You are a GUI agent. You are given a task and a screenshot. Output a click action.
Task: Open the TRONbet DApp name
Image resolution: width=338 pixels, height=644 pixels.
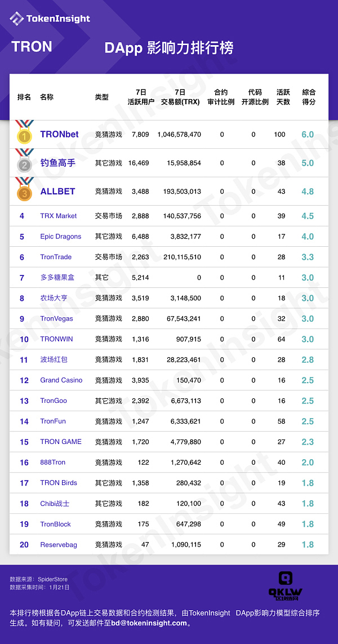pos(59,134)
